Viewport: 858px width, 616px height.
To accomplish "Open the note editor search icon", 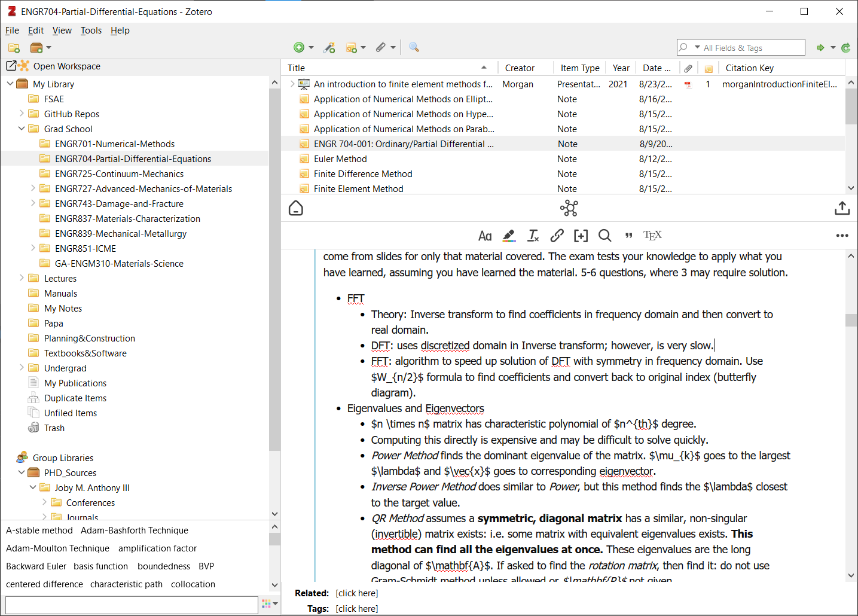I will (x=604, y=236).
